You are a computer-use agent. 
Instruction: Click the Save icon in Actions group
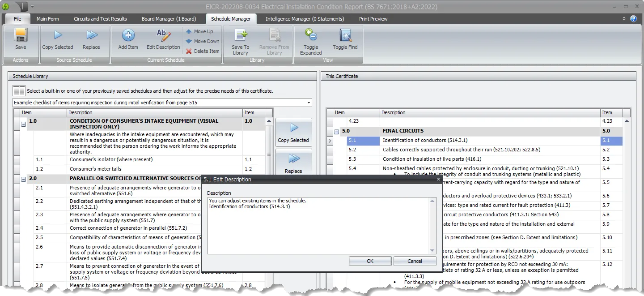(x=20, y=38)
